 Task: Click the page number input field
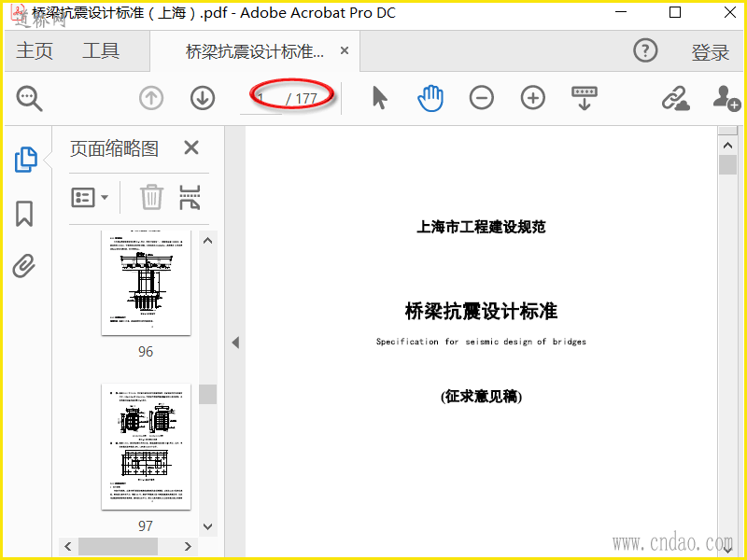pos(261,99)
